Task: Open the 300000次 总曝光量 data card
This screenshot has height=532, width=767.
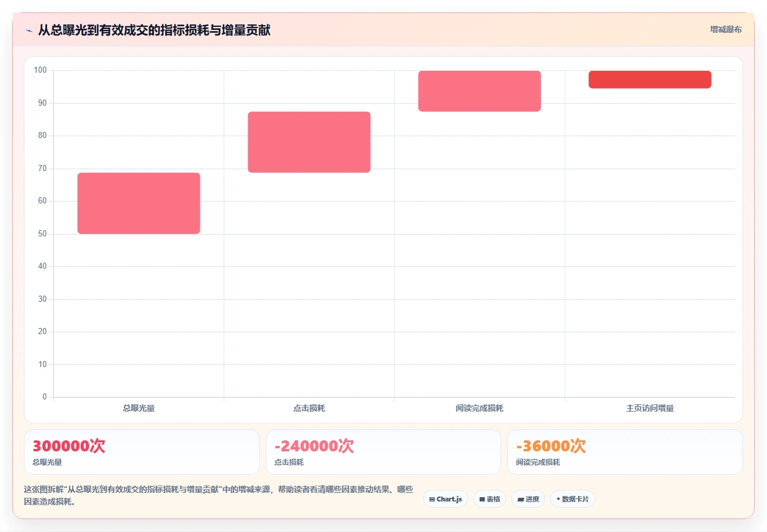Action: pyautogui.click(x=142, y=452)
